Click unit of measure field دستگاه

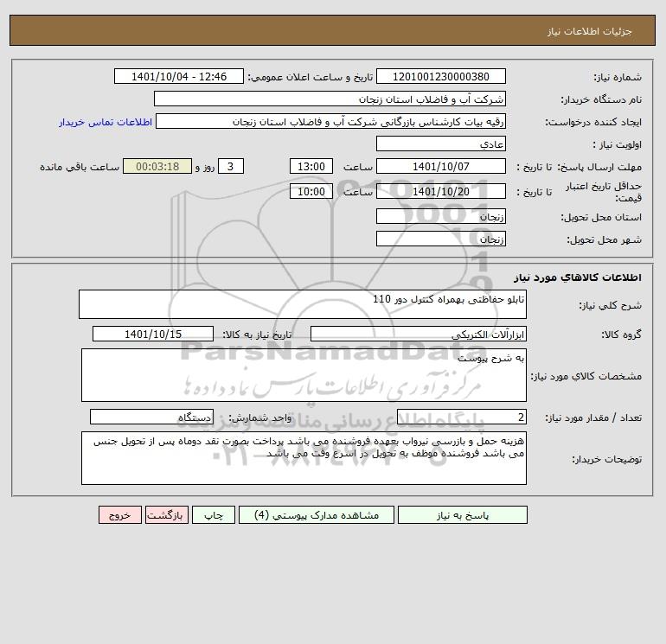coord(151,418)
